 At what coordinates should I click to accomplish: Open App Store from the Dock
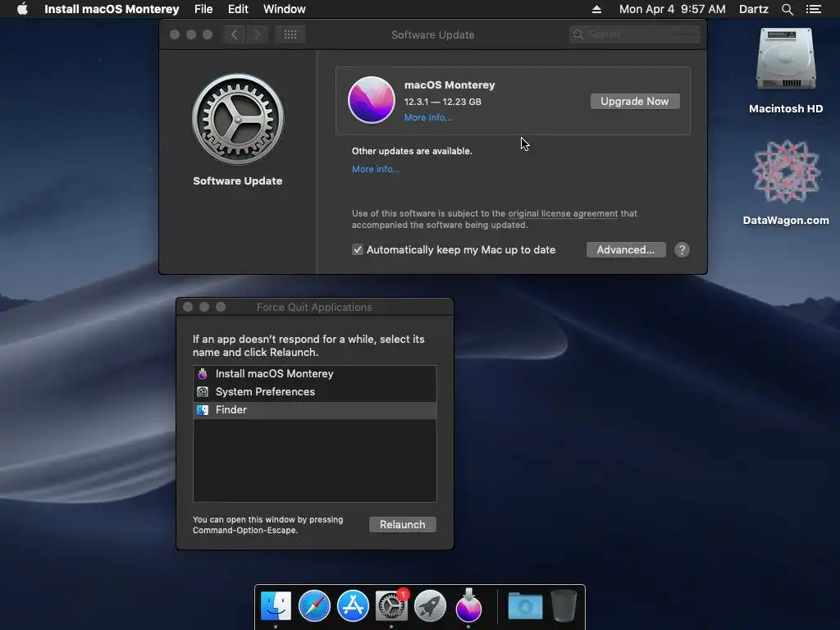click(353, 605)
